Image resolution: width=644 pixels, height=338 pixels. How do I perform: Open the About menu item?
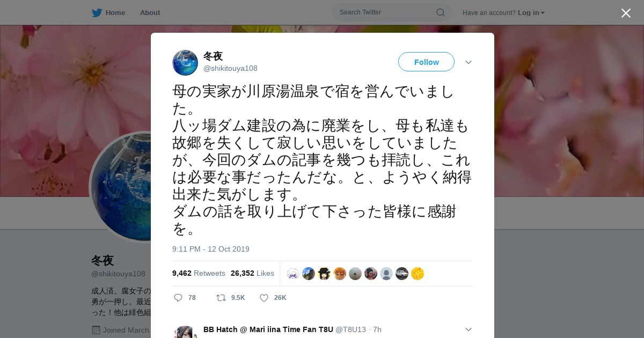pos(150,13)
